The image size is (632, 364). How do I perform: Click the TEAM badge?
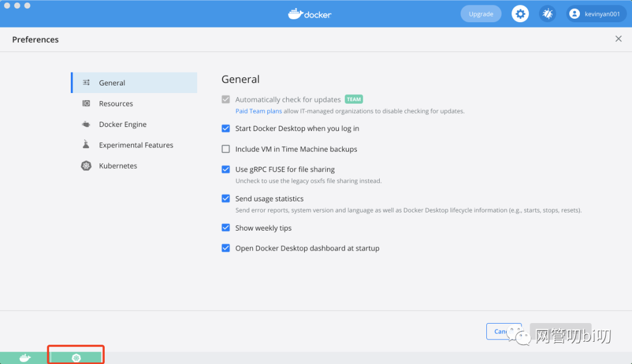[x=354, y=99]
